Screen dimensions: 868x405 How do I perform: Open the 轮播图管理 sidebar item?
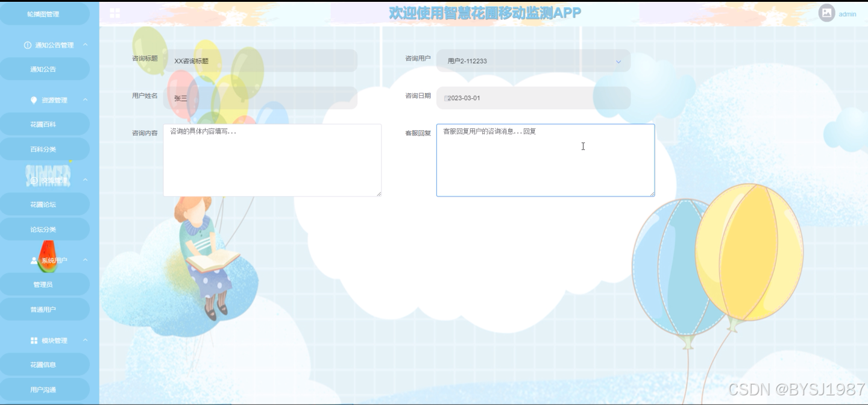[43, 14]
